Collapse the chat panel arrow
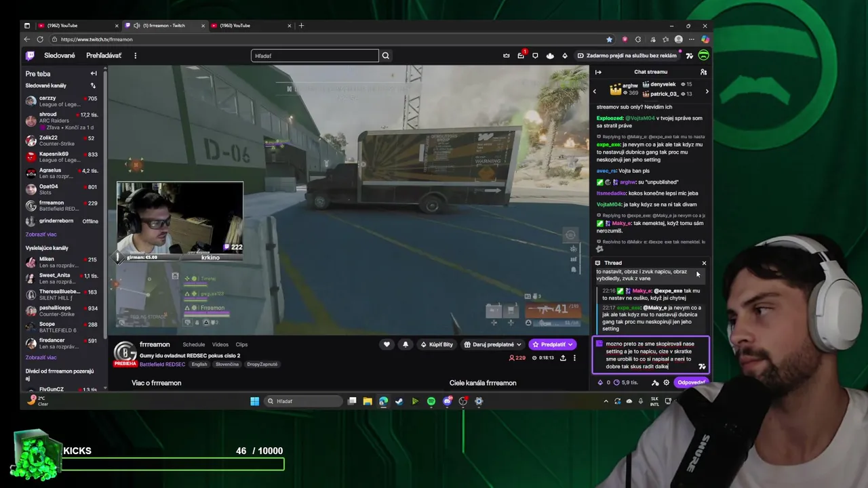 click(x=598, y=72)
